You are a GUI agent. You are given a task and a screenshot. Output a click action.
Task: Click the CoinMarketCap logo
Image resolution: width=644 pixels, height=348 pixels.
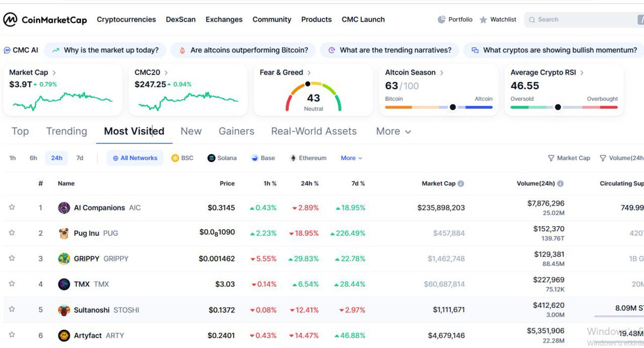pyautogui.click(x=45, y=19)
